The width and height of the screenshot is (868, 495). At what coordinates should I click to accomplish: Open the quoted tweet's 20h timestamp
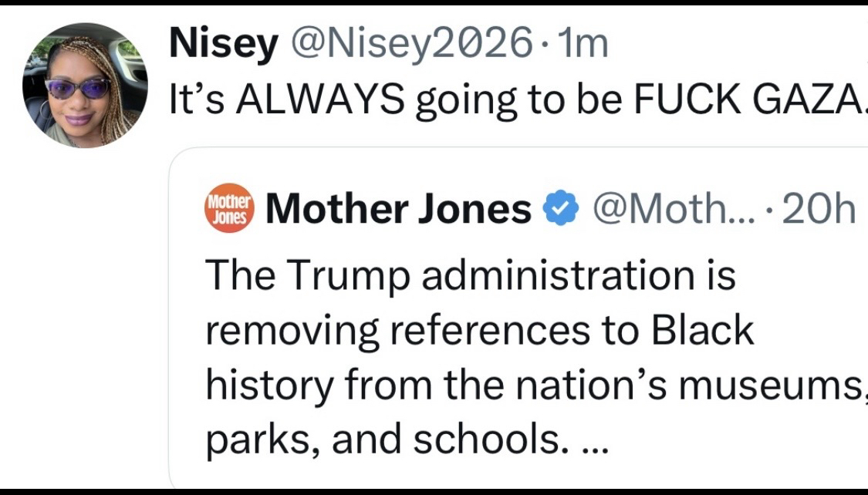click(x=819, y=208)
